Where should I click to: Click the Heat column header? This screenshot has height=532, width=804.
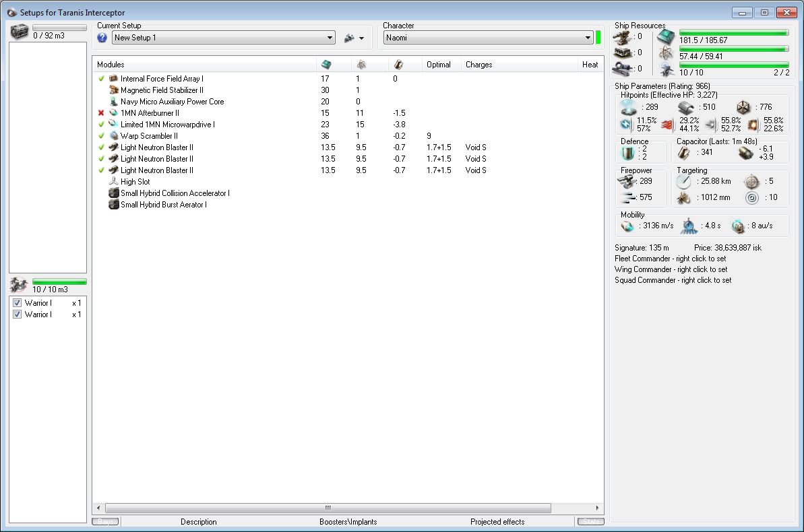590,65
